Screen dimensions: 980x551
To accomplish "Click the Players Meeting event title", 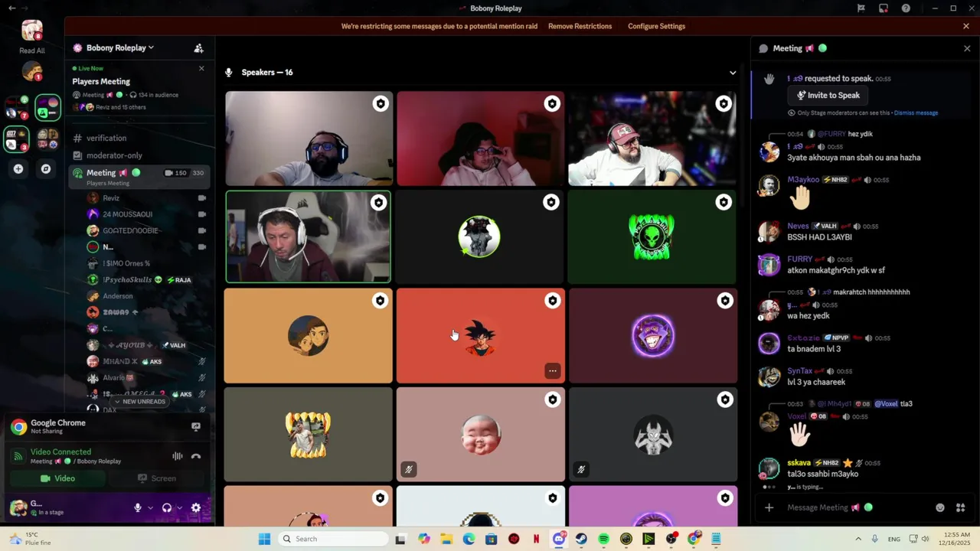I will (101, 82).
